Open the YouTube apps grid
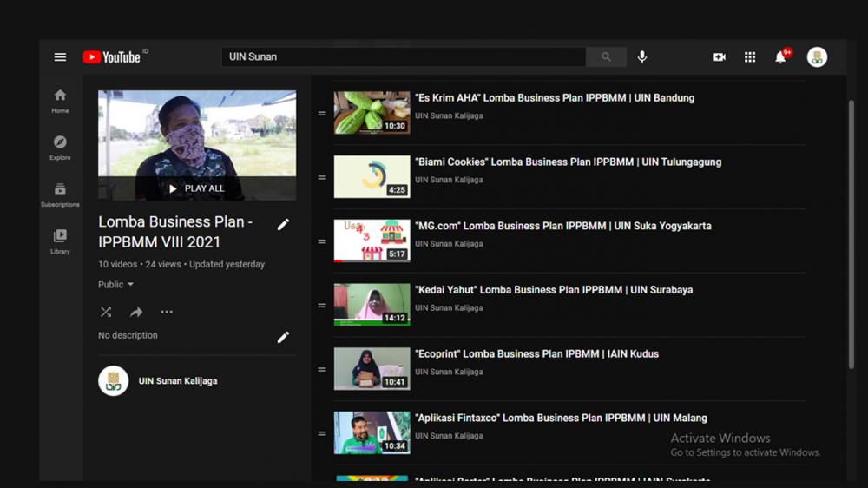The height and width of the screenshot is (488, 868). (x=750, y=57)
